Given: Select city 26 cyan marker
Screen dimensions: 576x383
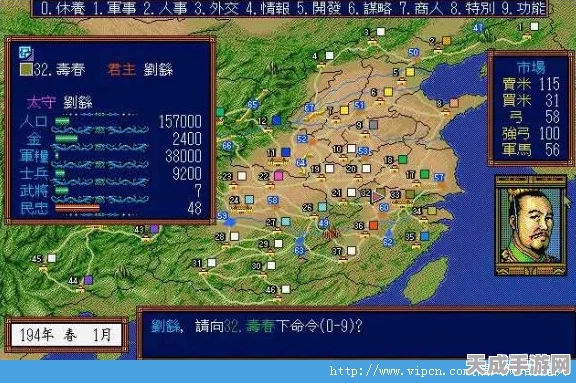Looking at the screenshot, I should [322, 207].
